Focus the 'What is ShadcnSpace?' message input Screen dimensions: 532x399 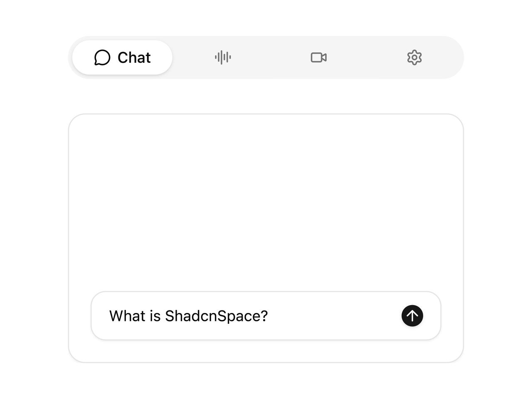[266, 316]
